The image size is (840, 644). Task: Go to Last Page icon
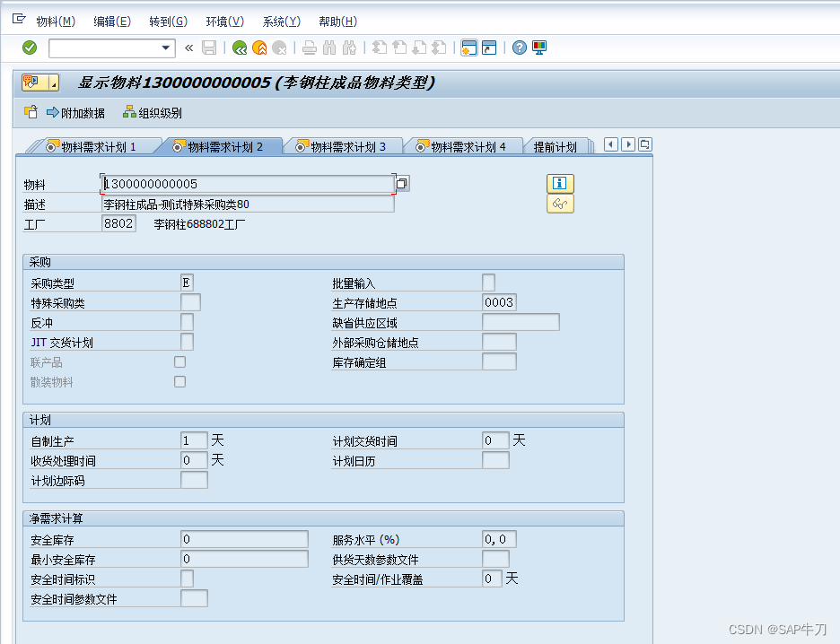(439, 48)
